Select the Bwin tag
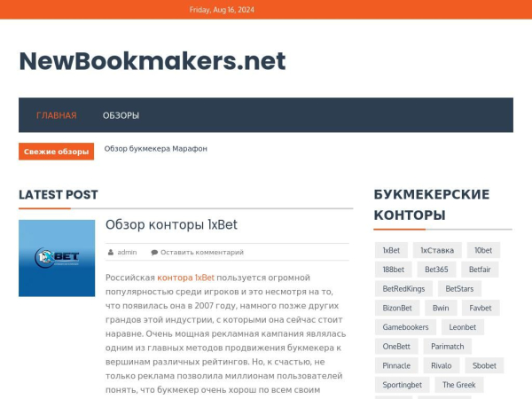This screenshot has height=399, width=532. pos(441,308)
